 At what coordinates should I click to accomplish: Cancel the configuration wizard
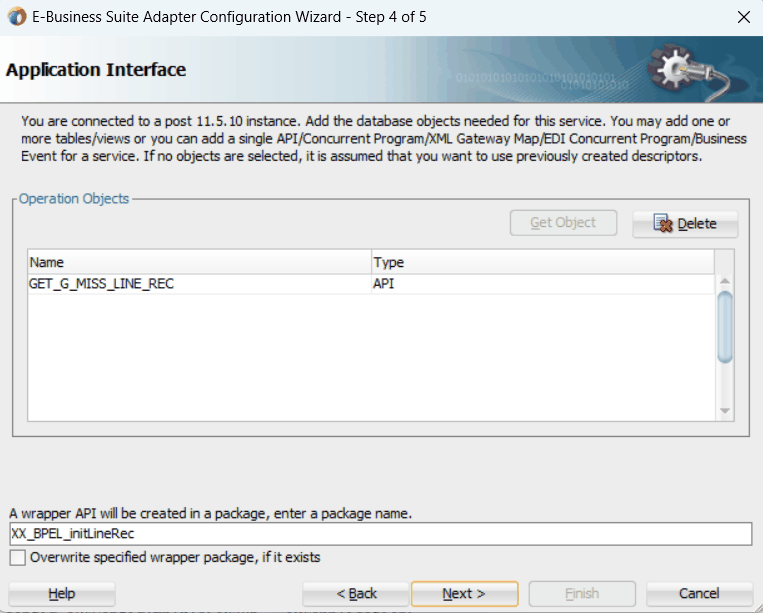[x=699, y=594]
